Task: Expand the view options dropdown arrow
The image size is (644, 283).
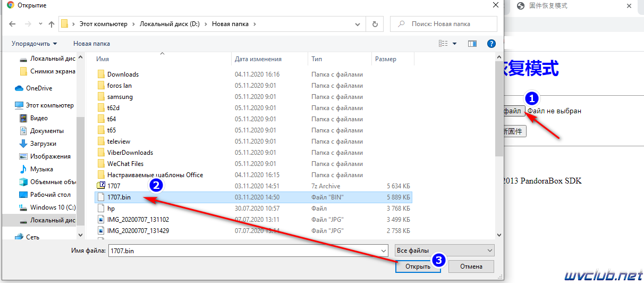Action: 454,44
